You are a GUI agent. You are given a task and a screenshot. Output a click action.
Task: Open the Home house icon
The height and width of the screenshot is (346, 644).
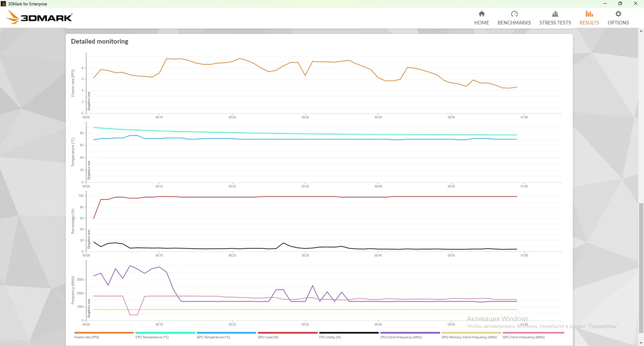coord(481,14)
